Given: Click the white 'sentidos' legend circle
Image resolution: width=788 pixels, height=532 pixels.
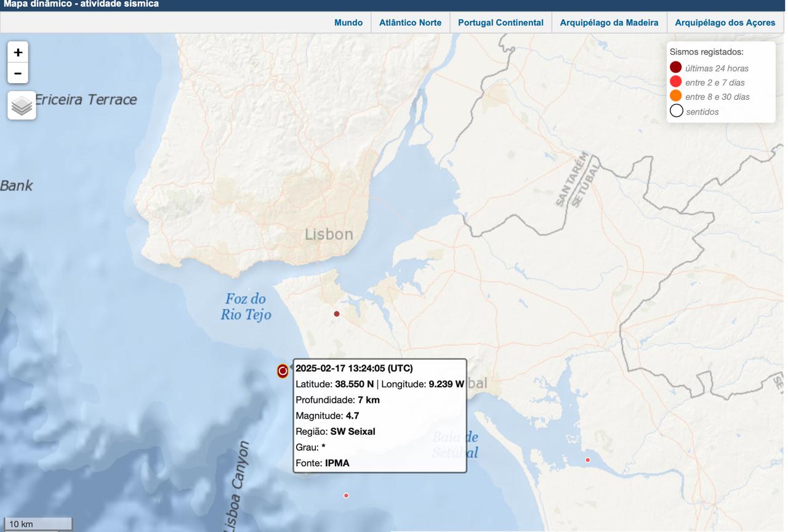Looking at the screenshot, I should point(676,111).
